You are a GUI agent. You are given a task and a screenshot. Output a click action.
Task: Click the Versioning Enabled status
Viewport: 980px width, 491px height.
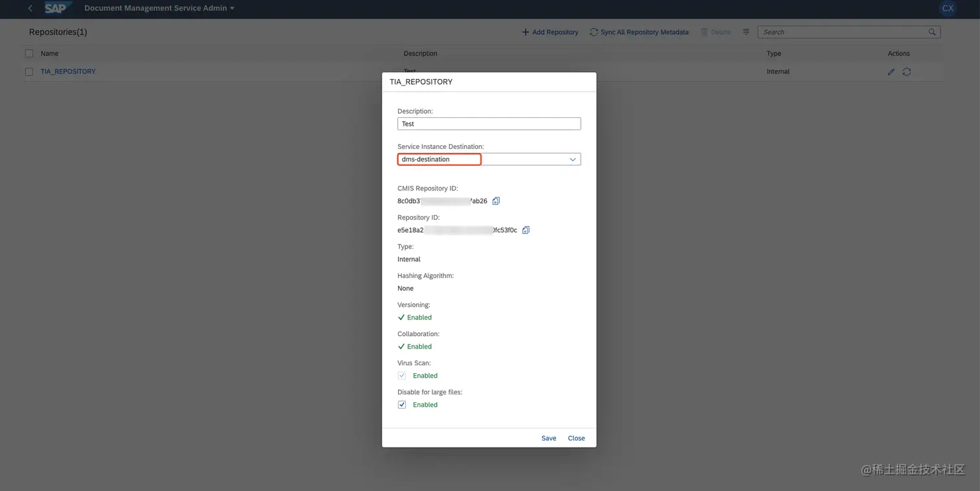(415, 317)
